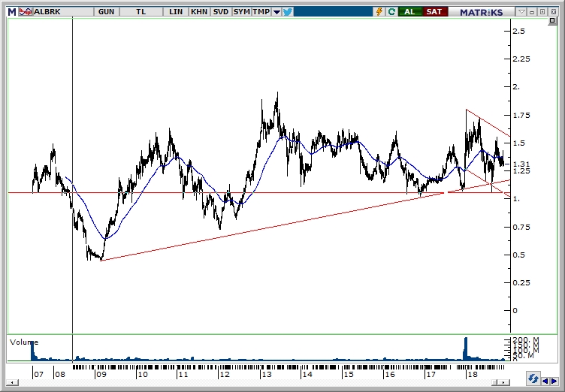Image resolution: width=565 pixels, height=392 pixels.
Task: Close the chart window
Action: [553, 12]
